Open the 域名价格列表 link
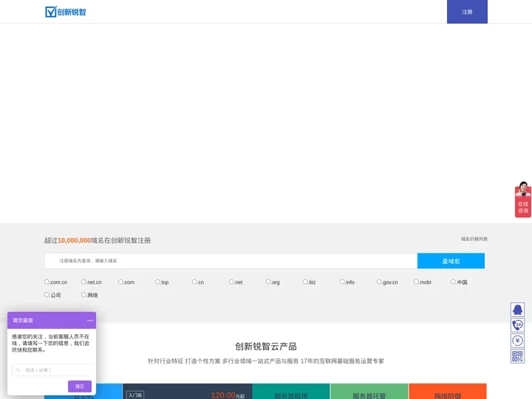Viewport: 532px width, 399px height. click(x=474, y=239)
